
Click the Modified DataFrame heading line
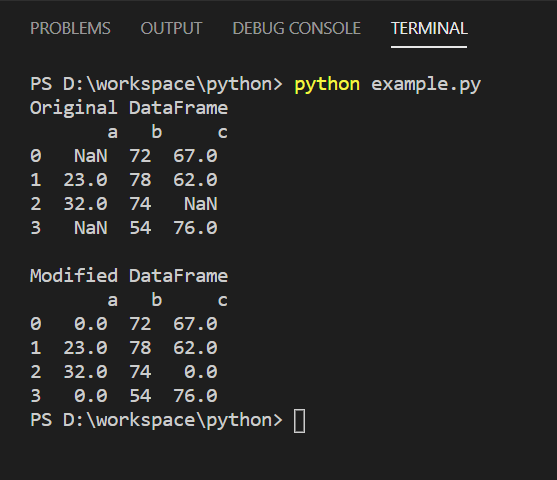coord(129,276)
